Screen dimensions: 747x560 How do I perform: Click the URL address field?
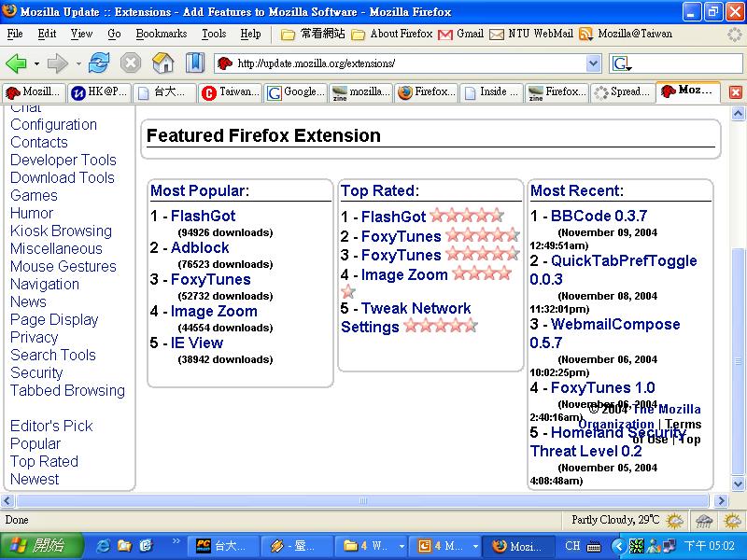(410, 63)
